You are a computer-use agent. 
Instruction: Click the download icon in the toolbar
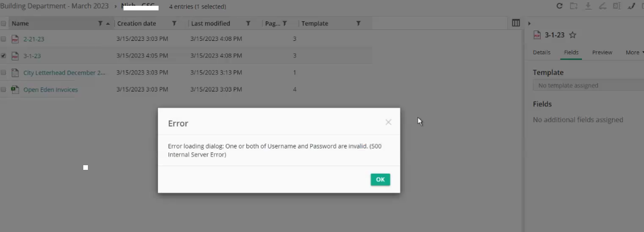(x=588, y=6)
